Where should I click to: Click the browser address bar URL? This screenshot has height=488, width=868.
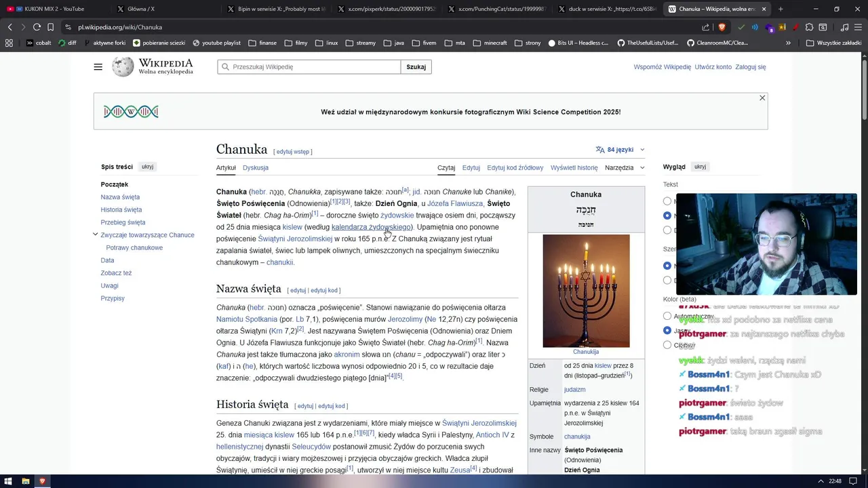(x=120, y=27)
